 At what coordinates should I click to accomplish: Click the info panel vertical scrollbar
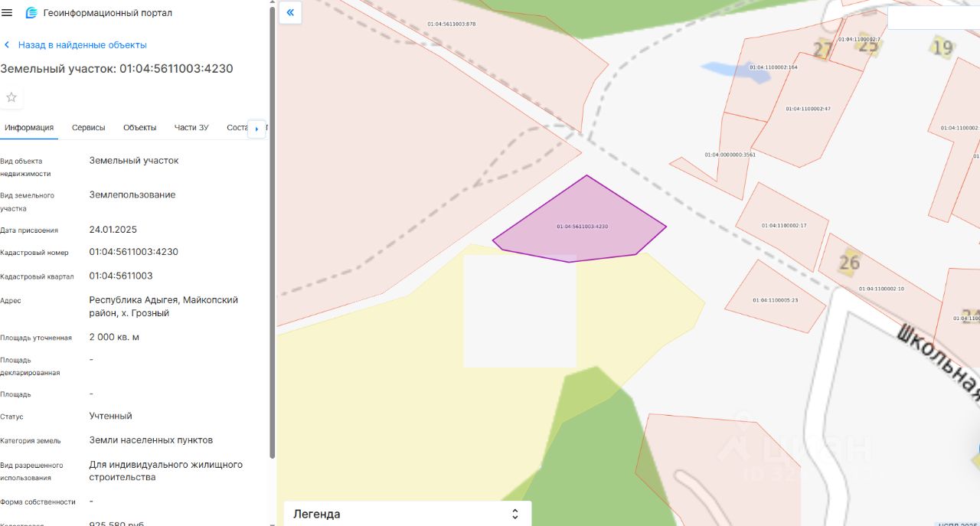click(x=272, y=230)
